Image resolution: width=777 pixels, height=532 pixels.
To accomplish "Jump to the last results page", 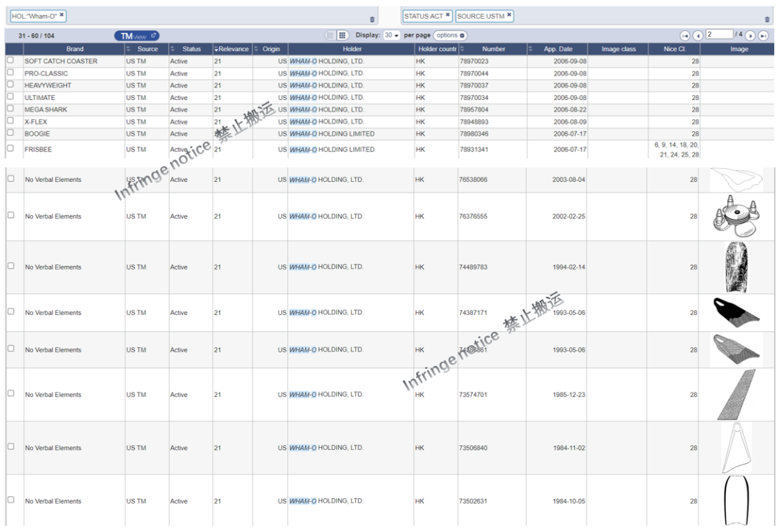I will pos(763,35).
